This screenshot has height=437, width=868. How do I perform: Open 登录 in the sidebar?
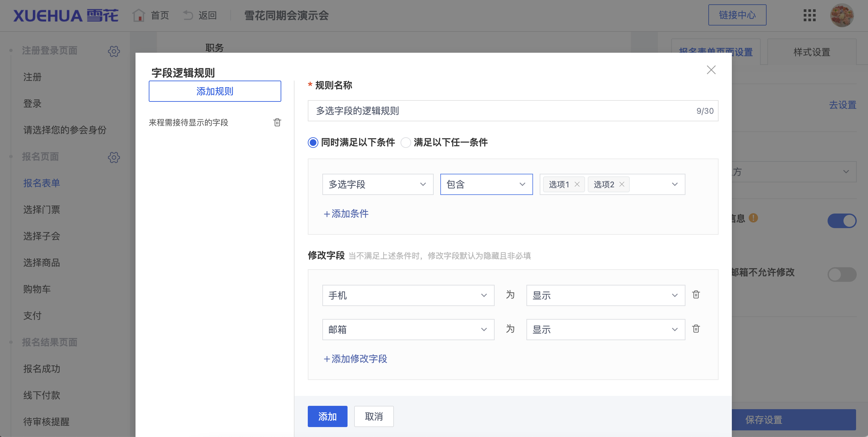[x=32, y=103]
